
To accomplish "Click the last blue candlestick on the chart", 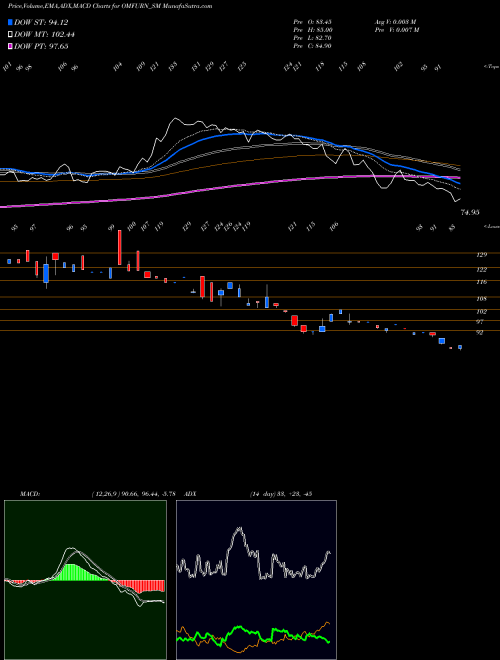I will 460,348.
